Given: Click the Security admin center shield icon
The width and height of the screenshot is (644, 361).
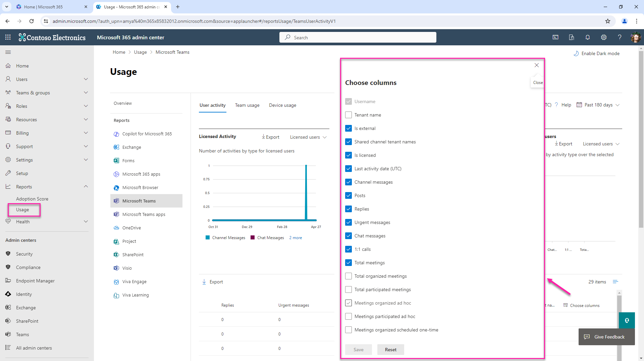Looking at the screenshot, I should pyautogui.click(x=8, y=254).
